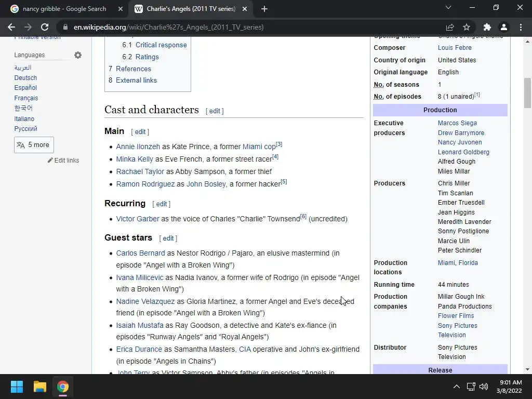The image size is (532, 399).
Task: Open Chrome's three-dot menu
Action: tap(521, 27)
